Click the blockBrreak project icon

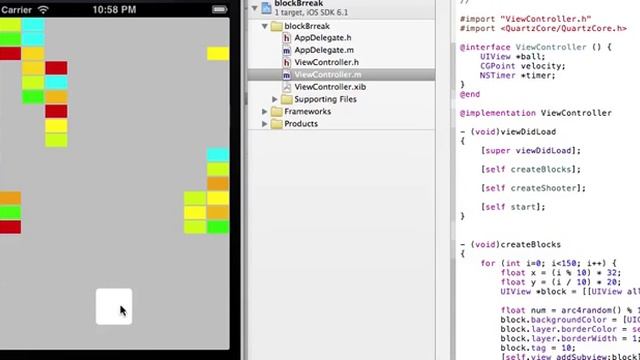click(267, 8)
